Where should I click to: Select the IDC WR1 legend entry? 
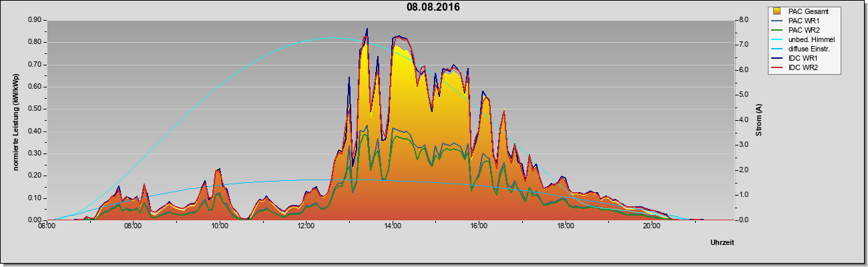804,59
